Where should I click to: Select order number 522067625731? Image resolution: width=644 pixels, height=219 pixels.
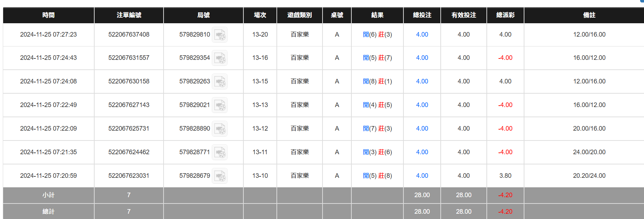[129, 129]
